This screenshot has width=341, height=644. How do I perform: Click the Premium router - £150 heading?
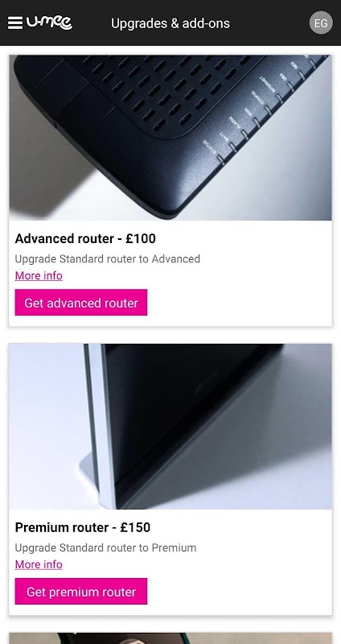coord(83,527)
